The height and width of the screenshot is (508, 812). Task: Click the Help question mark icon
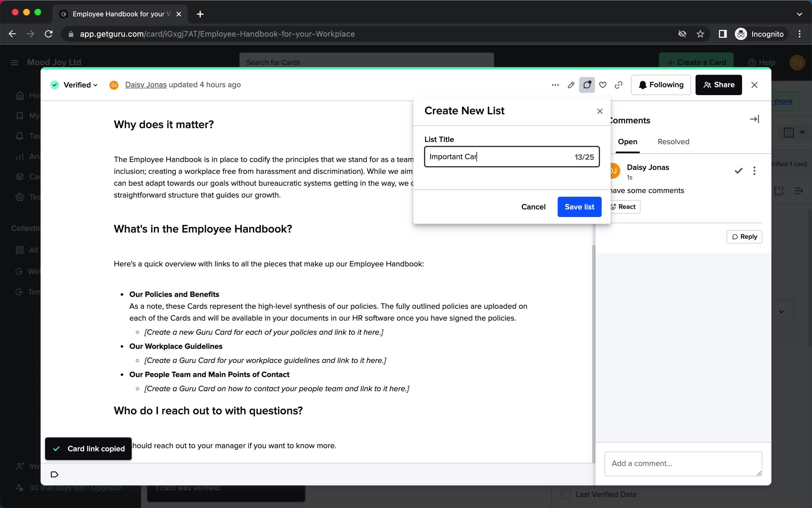(x=752, y=62)
